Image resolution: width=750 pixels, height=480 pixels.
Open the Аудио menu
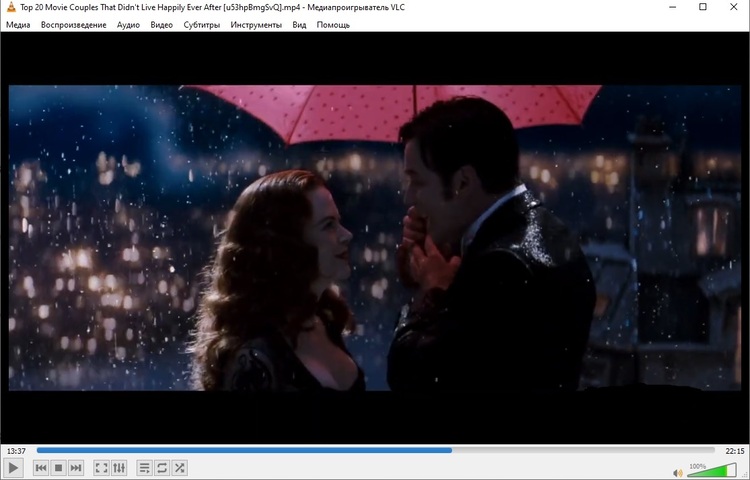(x=128, y=25)
